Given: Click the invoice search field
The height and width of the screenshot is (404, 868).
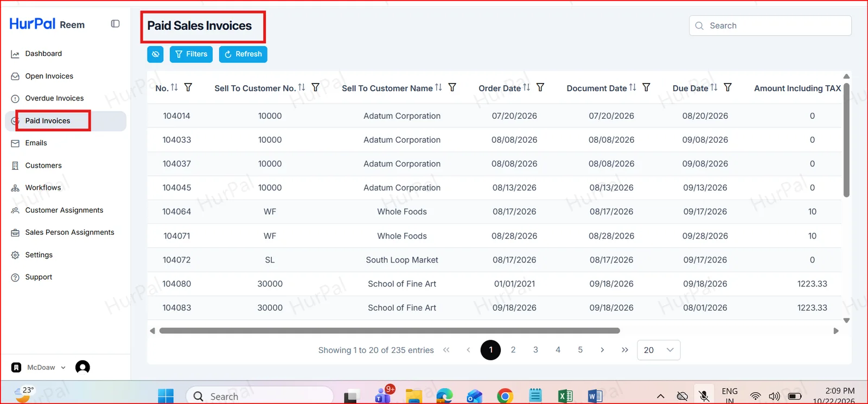Looking at the screenshot, I should [770, 25].
